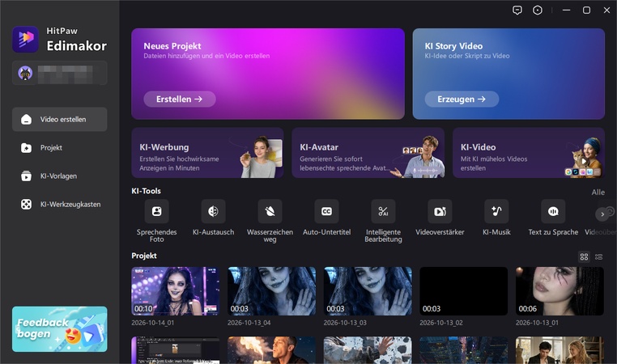617x364 pixels.
Task: Open the circular settings icon in title bar
Action: click(537, 11)
